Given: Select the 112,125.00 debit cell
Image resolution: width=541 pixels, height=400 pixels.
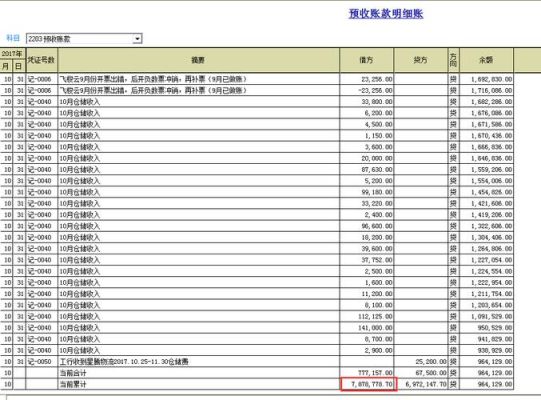Looking at the screenshot, I should click(366, 316).
